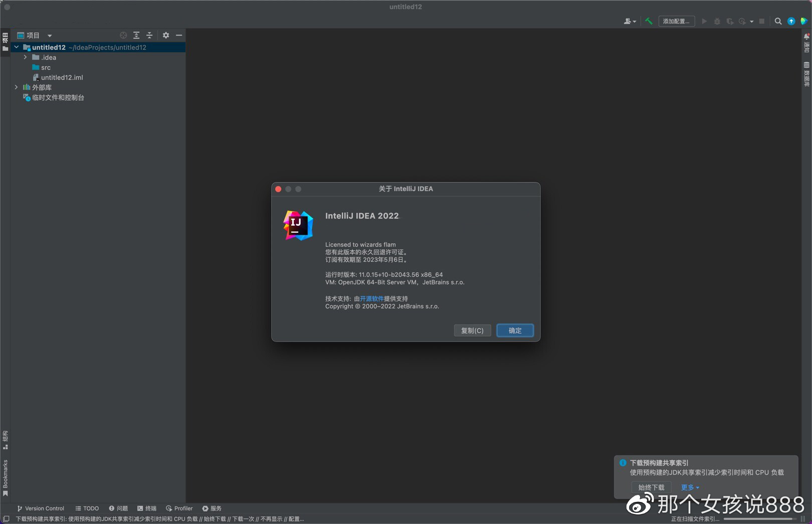The image size is (812, 524).
Task: Click the Collapse All icon in project panel
Action: pos(149,35)
